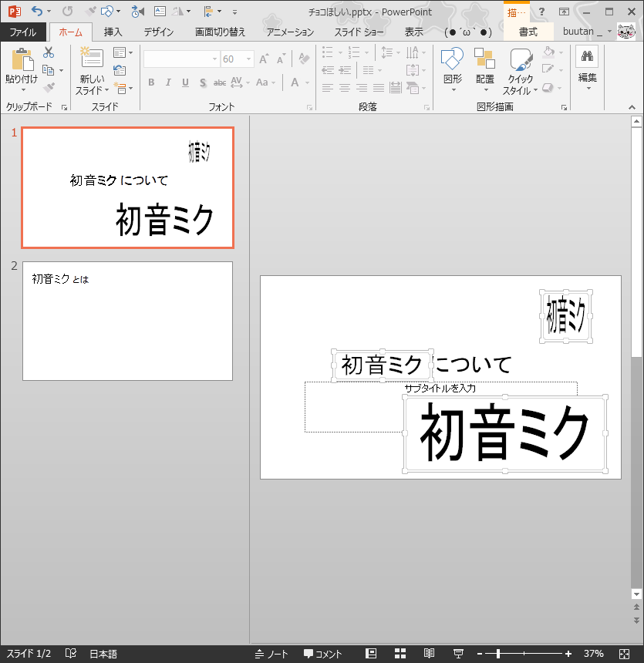Click the Redo icon in quick access
Image resolution: width=644 pixels, height=663 pixels.
pyautogui.click(x=67, y=11)
